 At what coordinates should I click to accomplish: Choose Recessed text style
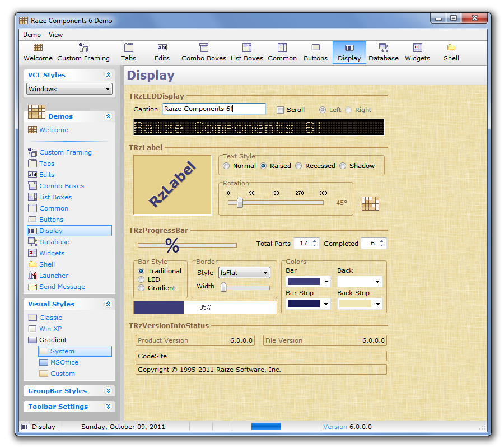coord(298,166)
